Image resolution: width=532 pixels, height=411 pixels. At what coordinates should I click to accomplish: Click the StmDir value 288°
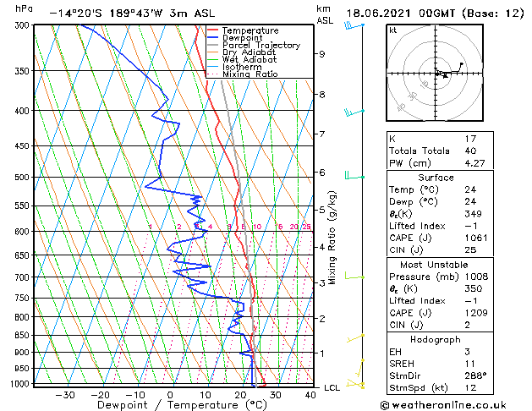pos(475,375)
